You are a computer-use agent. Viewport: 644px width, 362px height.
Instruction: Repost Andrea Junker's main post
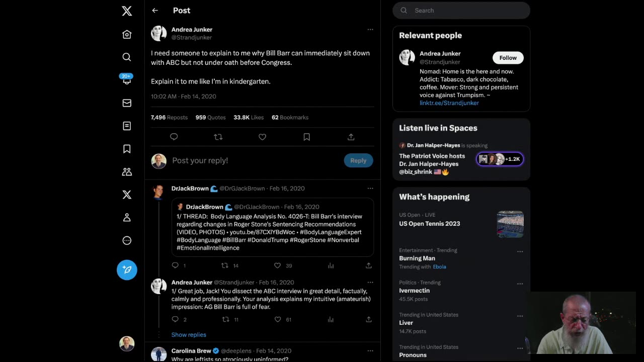[218, 137]
